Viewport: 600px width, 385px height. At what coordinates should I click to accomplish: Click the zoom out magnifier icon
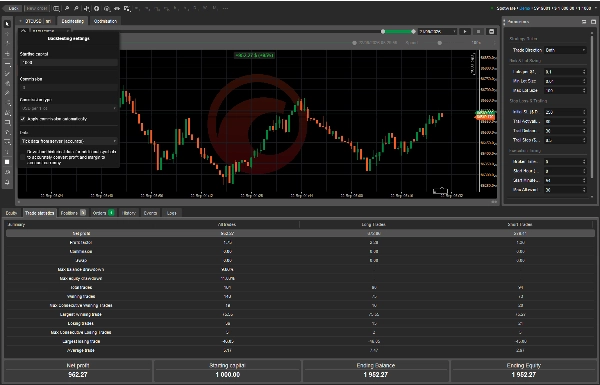click(x=76, y=8)
